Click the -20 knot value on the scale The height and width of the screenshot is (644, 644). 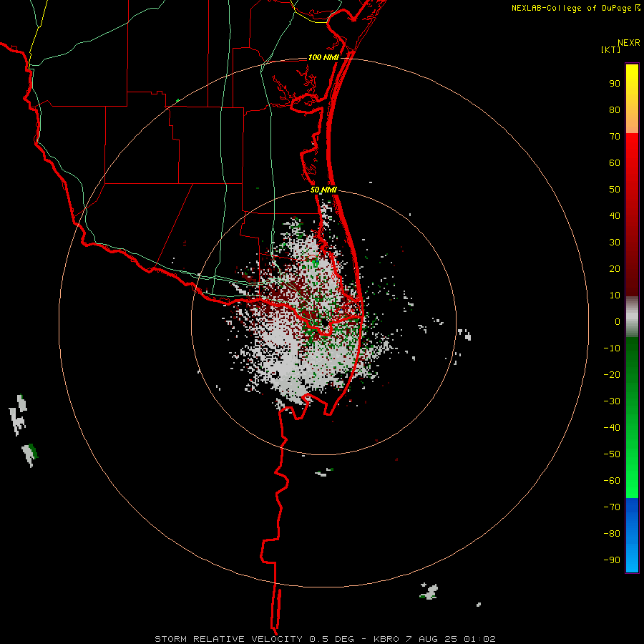pos(612,374)
